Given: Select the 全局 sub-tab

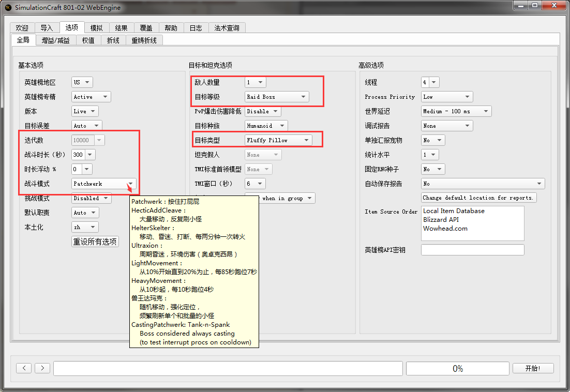Looking at the screenshot, I should [x=23, y=40].
